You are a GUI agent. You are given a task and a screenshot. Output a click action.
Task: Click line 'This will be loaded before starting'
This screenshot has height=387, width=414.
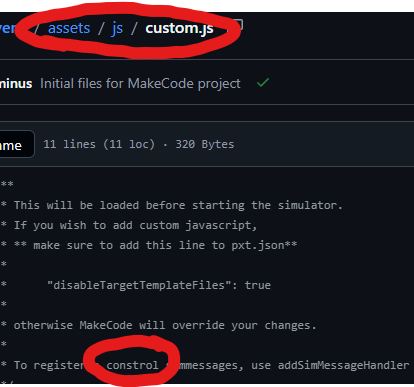(178, 205)
